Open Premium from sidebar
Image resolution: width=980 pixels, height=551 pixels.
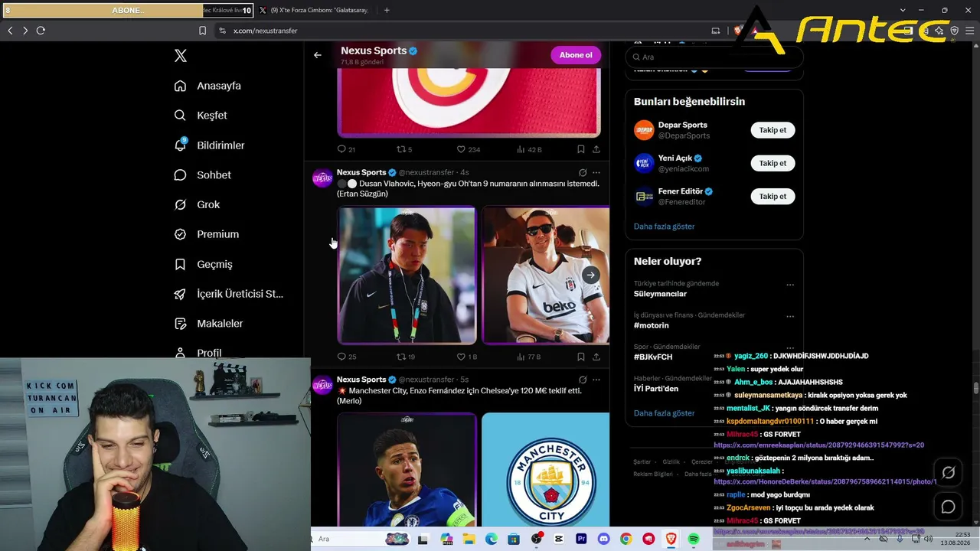(x=207, y=234)
